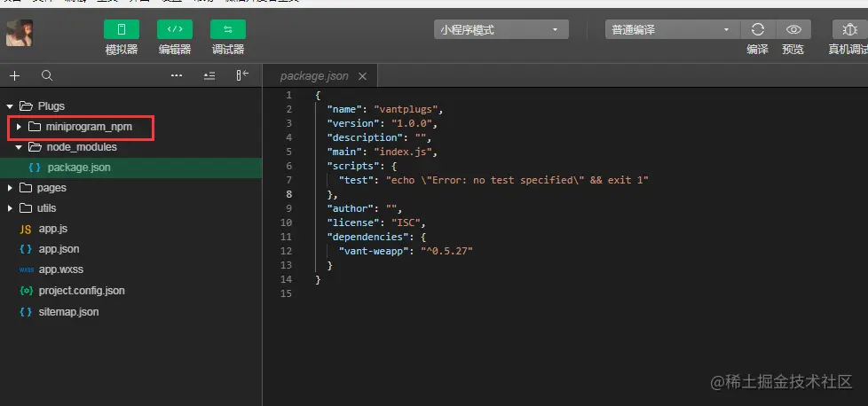Screen dimensions: 868x406
Task: Select the Plugs folder row
Action: (130, 106)
